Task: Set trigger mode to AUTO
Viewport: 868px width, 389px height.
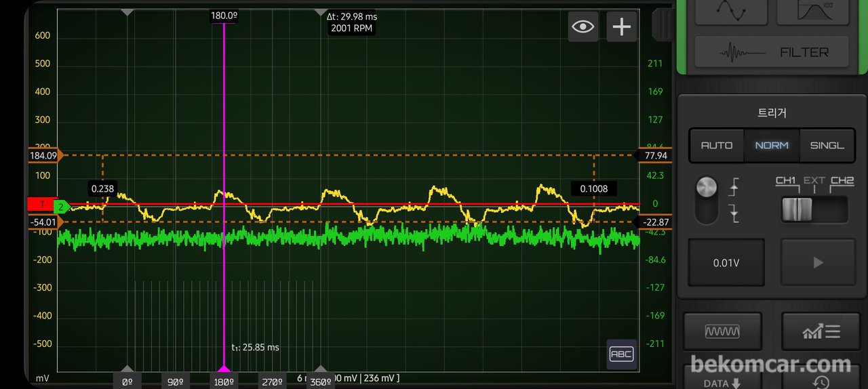Action: click(x=717, y=145)
